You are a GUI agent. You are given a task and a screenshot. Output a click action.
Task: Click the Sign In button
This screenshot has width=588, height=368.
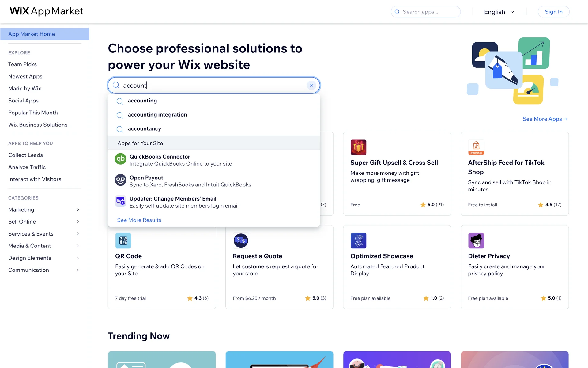point(553,12)
